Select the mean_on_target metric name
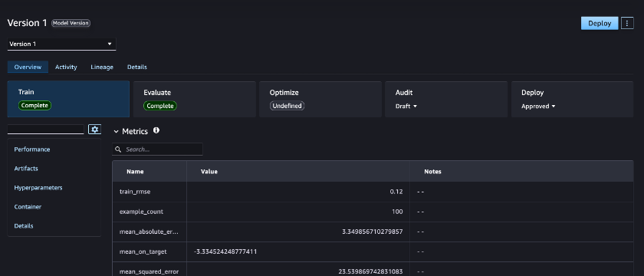The height and width of the screenshot is (276, 644). point(143,251)
